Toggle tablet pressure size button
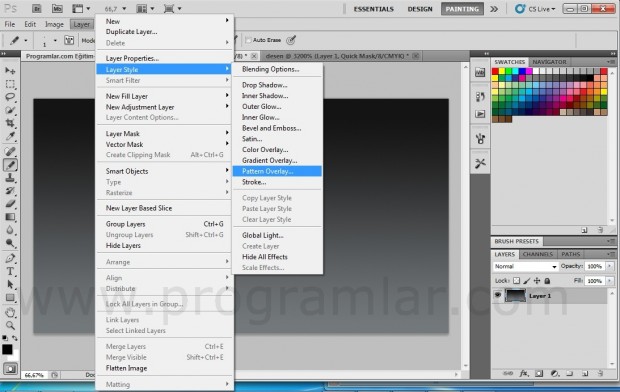Screen dimensions: 620x392 tap(291, 40)
